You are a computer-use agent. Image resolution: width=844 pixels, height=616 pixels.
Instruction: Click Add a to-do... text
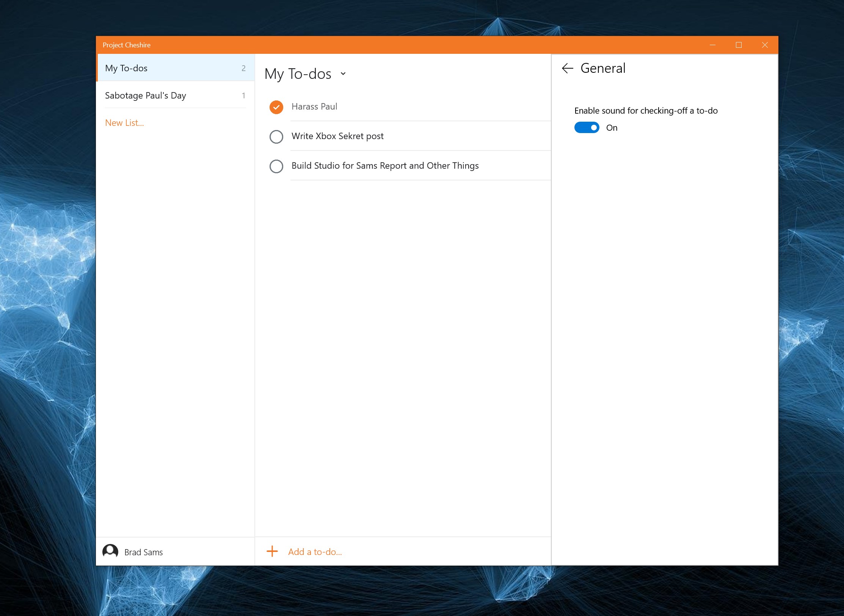[315, 552]
